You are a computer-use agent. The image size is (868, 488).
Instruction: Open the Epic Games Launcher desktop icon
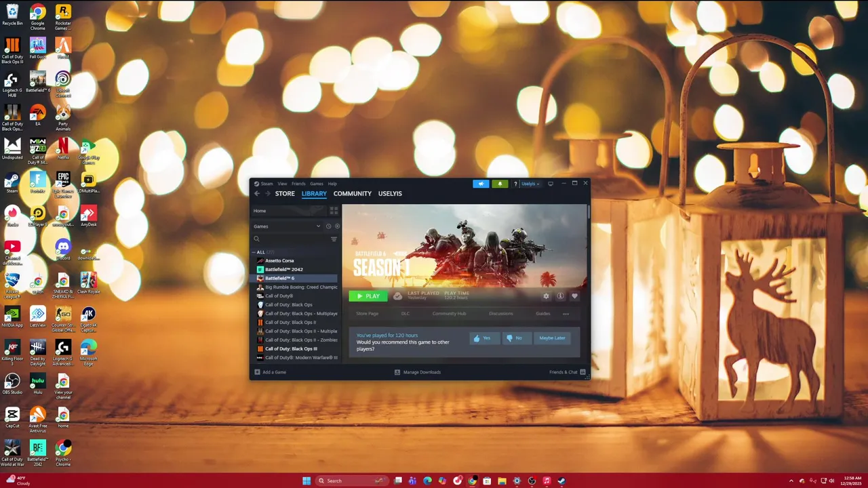click(x=62, y=185)
